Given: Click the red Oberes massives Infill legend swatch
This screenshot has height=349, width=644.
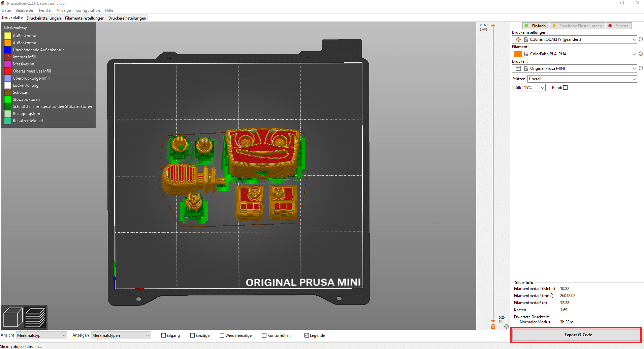Looking at the screenshot, I should tap(8, 71).
